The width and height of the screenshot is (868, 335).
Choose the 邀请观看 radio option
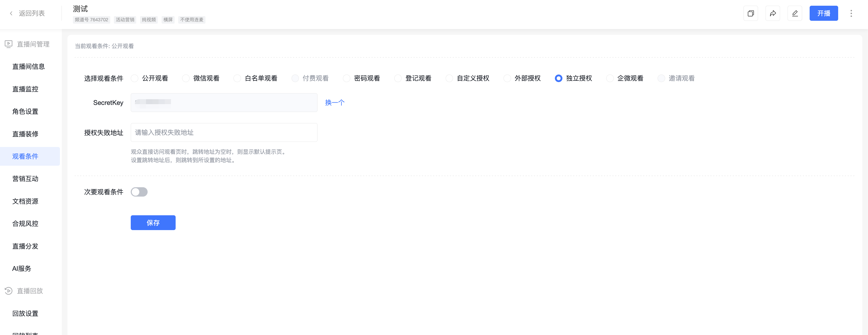(x=661, y=78)
